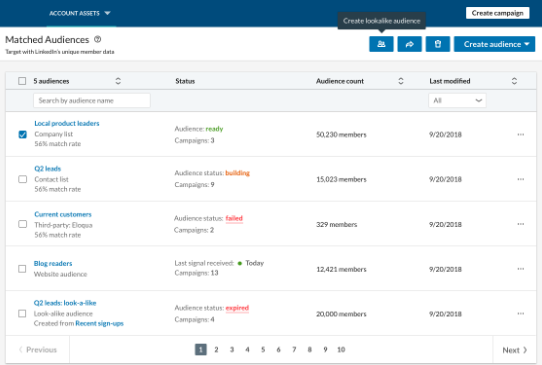The width and height of the screenshot is (542, 365).
Task: Go to Next page
Action: pos(514,350)
